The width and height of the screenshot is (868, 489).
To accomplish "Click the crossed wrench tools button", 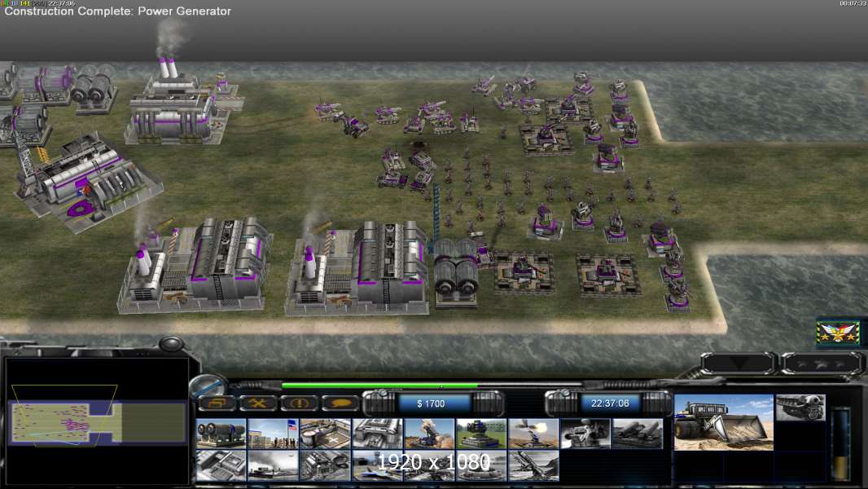I will [x=257, y=403].
